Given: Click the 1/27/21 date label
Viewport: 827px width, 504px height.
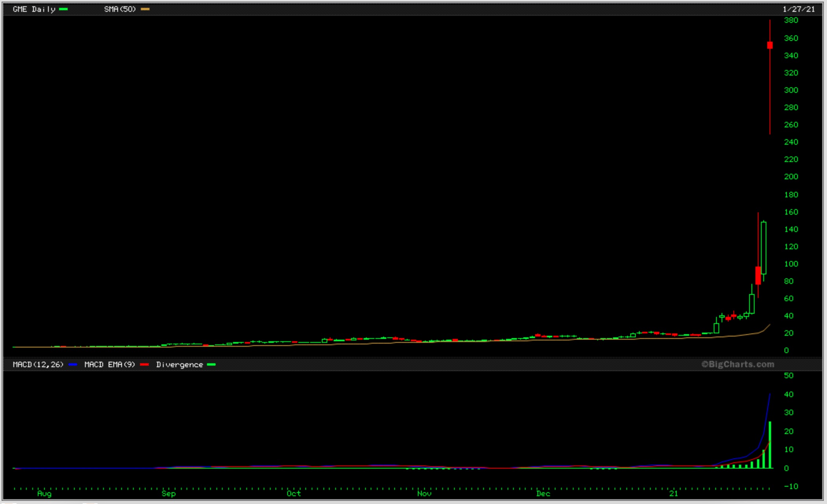Looking at the screenshot, I should (x=799, y=9).
